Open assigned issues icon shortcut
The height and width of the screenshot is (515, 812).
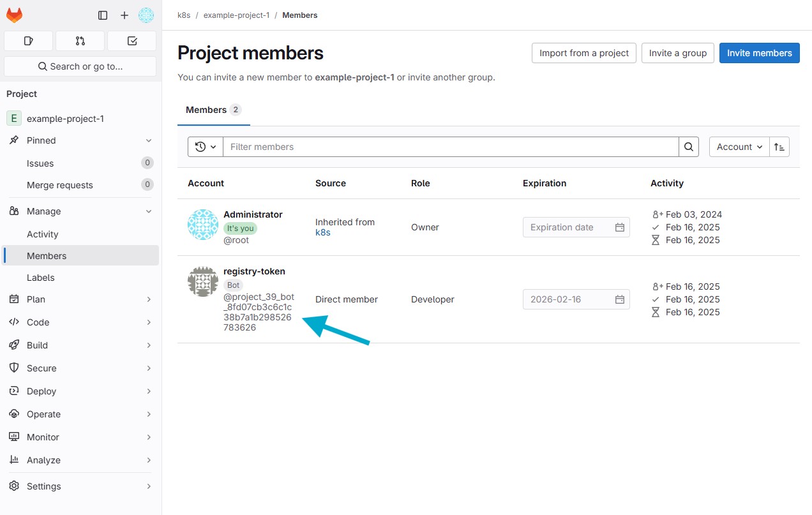(28, 41)
